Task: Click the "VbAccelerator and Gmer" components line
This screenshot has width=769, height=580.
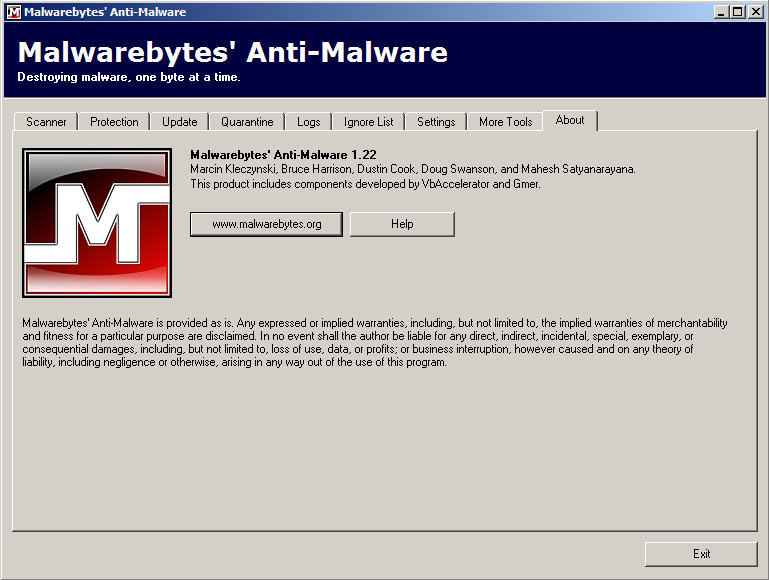Action: [365, 184]
